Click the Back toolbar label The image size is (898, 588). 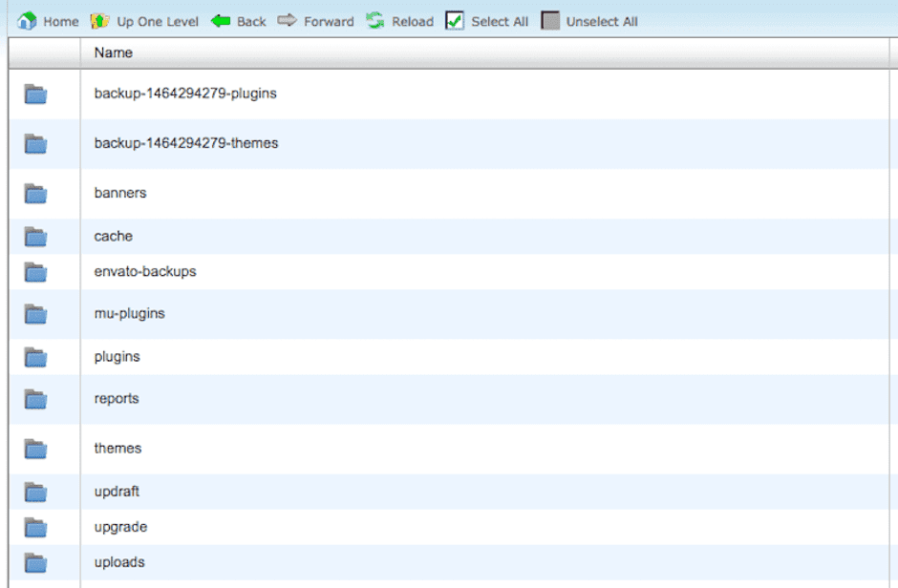pos(251,22)
